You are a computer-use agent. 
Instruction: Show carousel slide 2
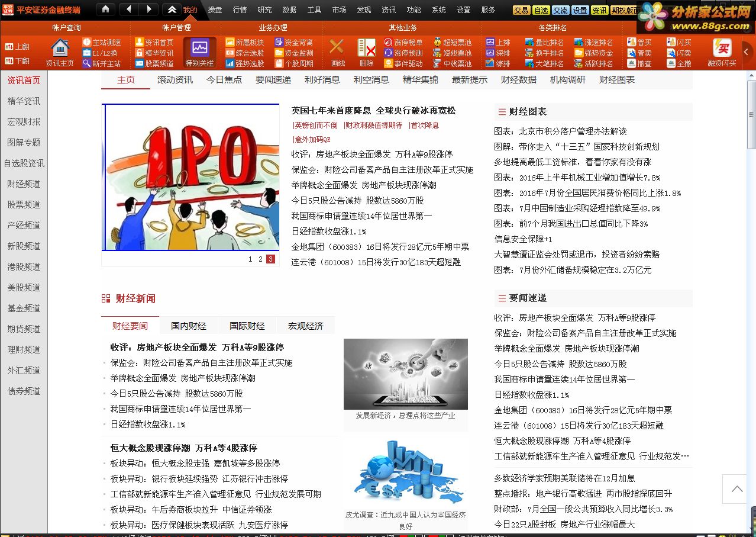[260, 259]
